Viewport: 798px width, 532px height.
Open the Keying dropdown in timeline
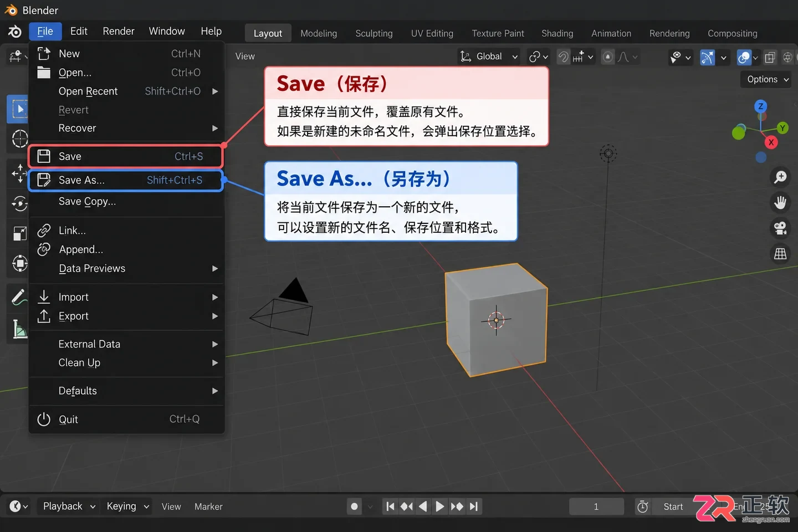[127, 507]
